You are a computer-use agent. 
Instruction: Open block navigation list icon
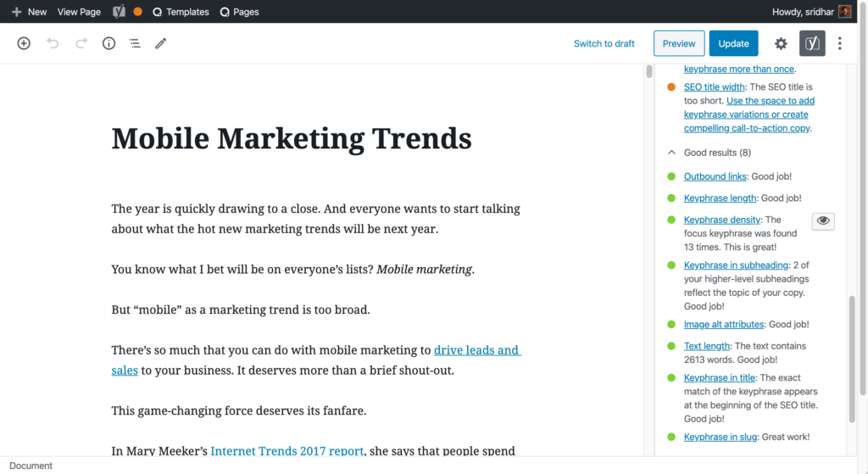pyautogui.click(x=135, y=43)
